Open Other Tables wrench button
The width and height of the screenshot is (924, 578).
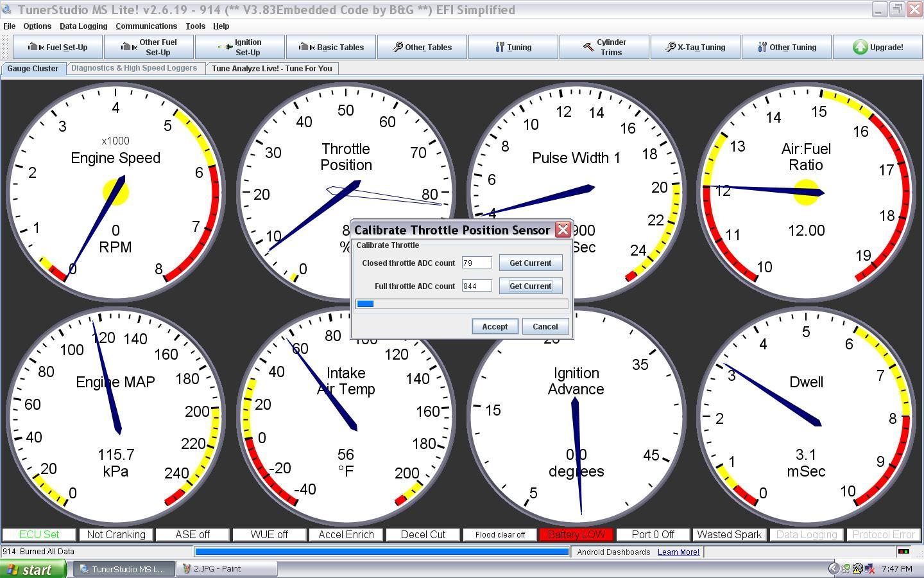click(x=422, y=47)
